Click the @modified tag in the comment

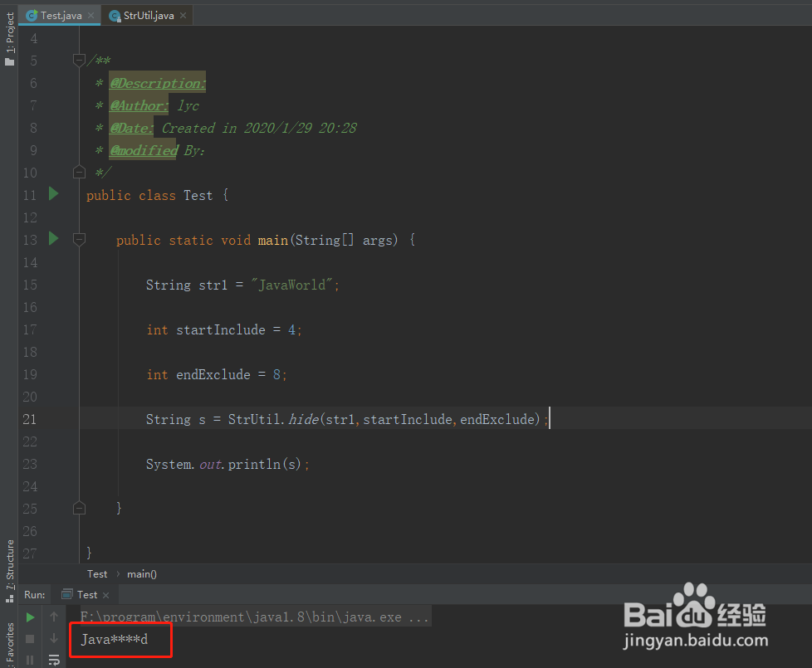[144, 150]
